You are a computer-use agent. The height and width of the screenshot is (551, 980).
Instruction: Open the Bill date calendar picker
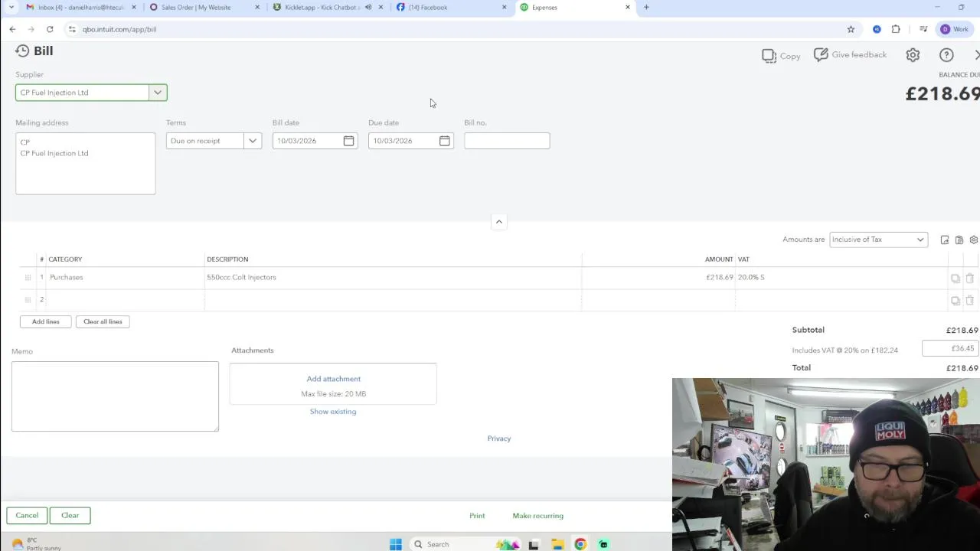click(x=348, y=141)
